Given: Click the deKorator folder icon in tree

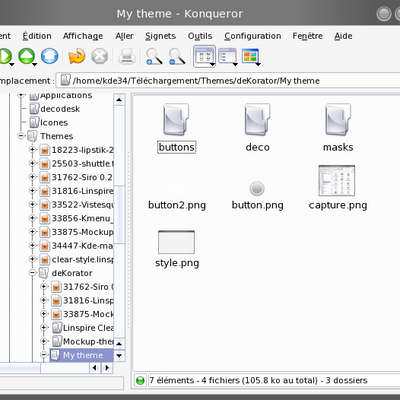Looking at the screenshot, I should click(x=44, y=273).
